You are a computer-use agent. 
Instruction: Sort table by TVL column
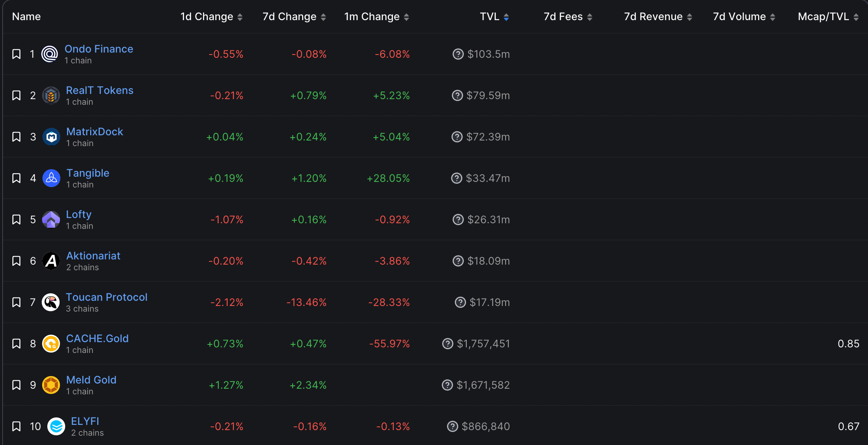[494, 17]
